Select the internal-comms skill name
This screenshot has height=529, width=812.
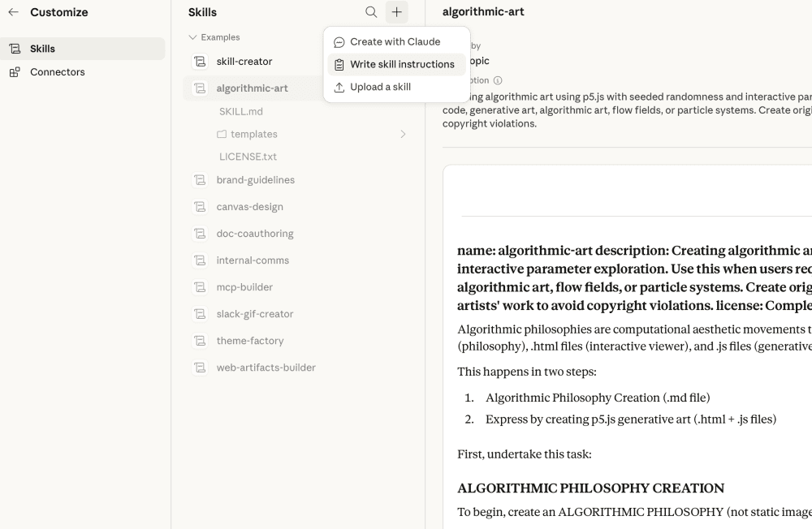[253, 260]
